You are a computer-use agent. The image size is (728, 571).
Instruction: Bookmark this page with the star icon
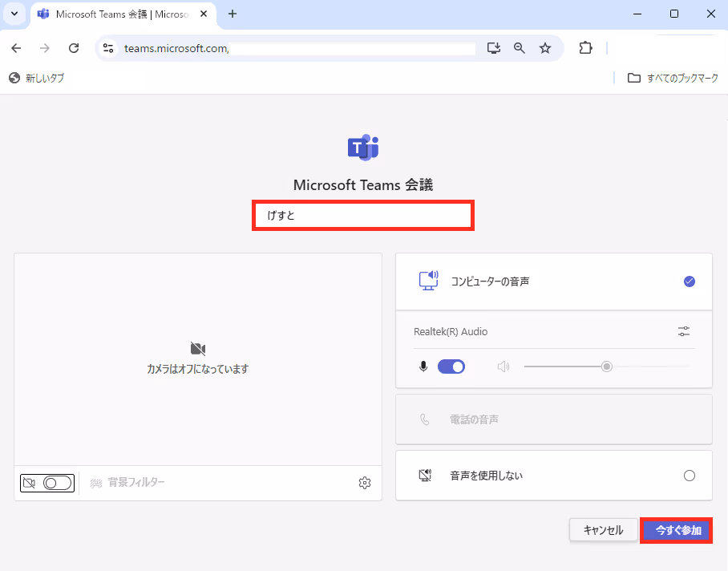click(x=545, y=48)
